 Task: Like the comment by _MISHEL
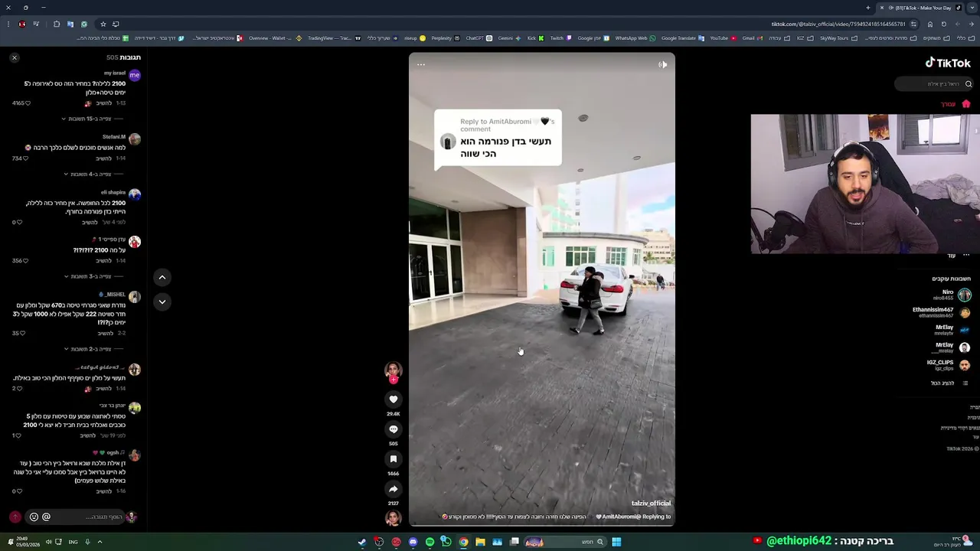(23, 334)
